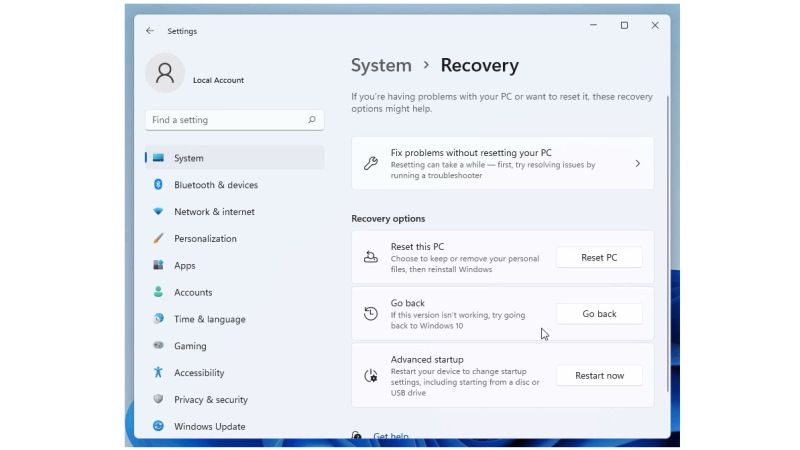Minimize the Settings window
800x450 pixels.
[x=593, y=25]
